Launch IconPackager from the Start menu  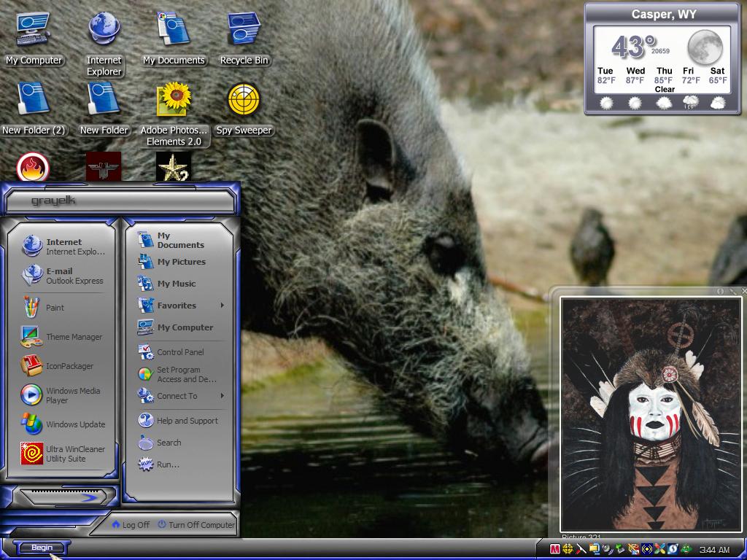coord(62,366)
